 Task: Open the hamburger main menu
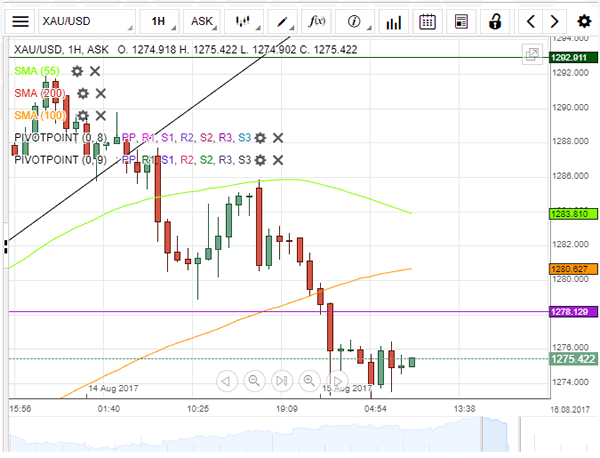click(x=20, y=21)
